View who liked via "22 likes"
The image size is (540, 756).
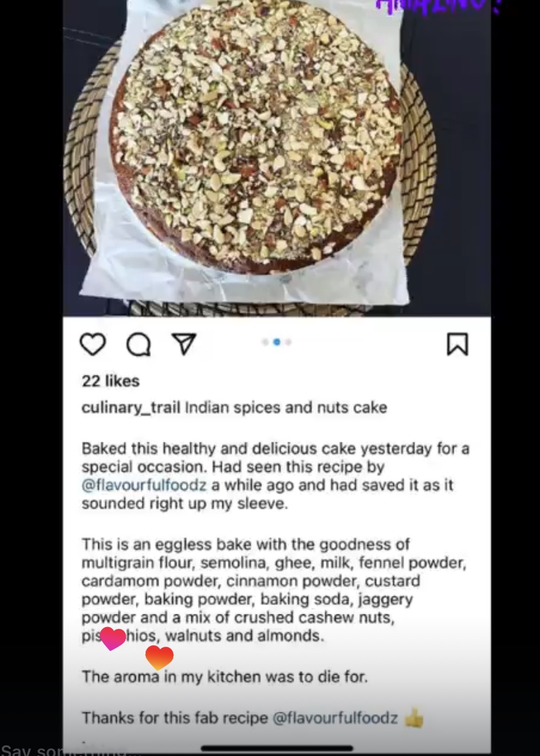111,381
